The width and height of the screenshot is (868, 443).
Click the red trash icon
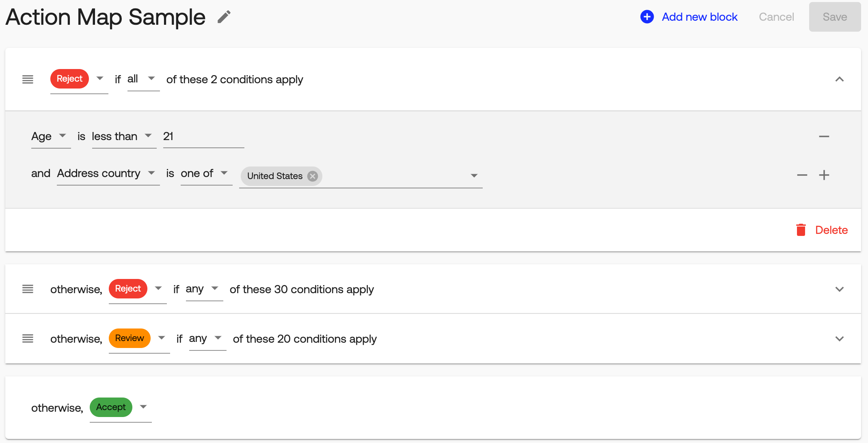click(801, 230)
